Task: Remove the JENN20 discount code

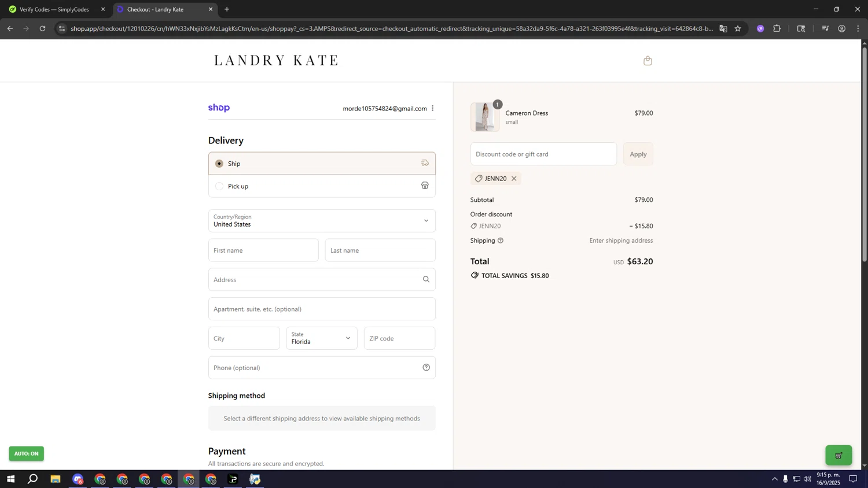Action: click(514, 179)
